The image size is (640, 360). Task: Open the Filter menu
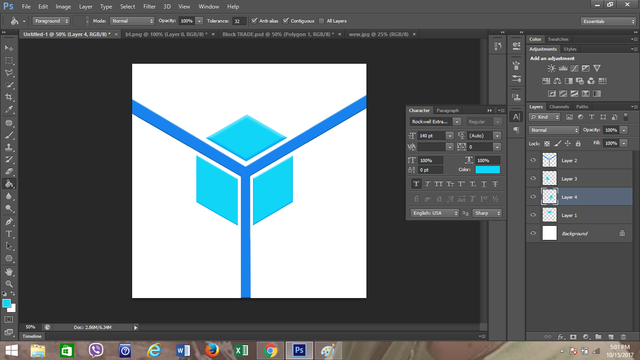pos(149,7)
